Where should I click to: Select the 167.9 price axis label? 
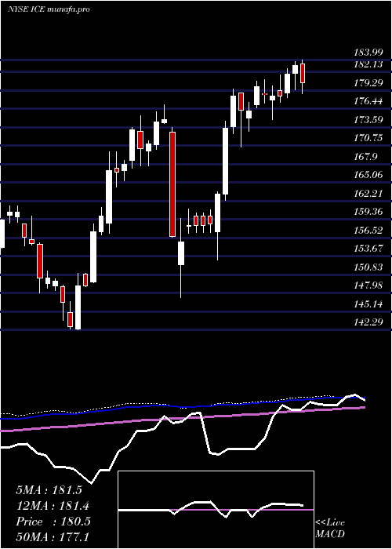(x=366, y=157)
